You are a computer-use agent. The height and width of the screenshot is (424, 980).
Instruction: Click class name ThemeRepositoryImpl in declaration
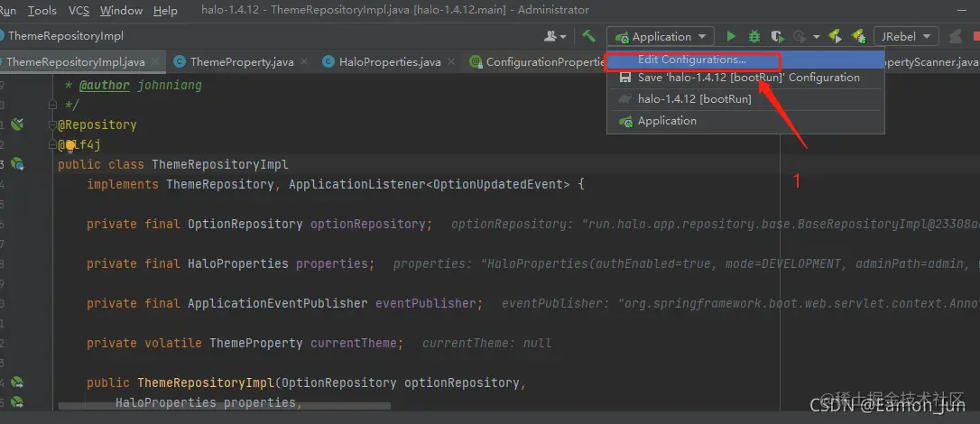point(220,165)
